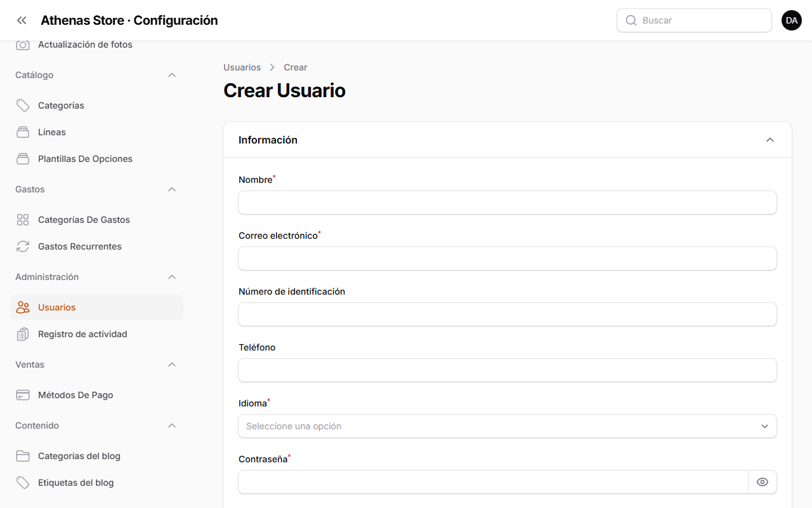This screenshot has height=508, width=812.
Task: Open Registro de actividad
Action: click(96, 334)
